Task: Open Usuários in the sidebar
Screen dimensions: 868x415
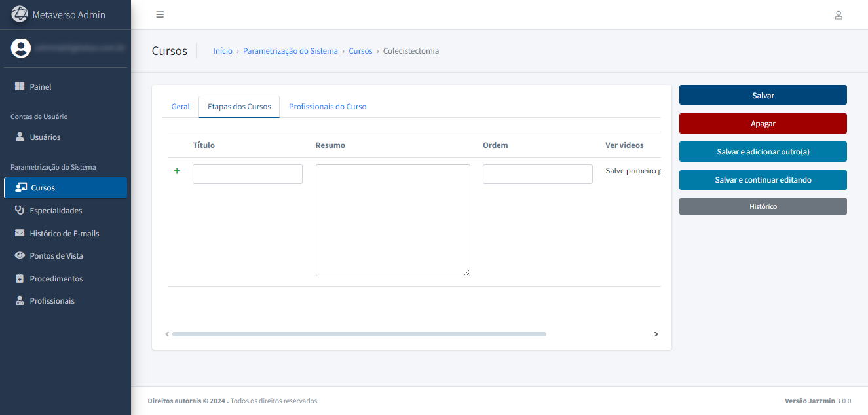Action: [45, 137]
